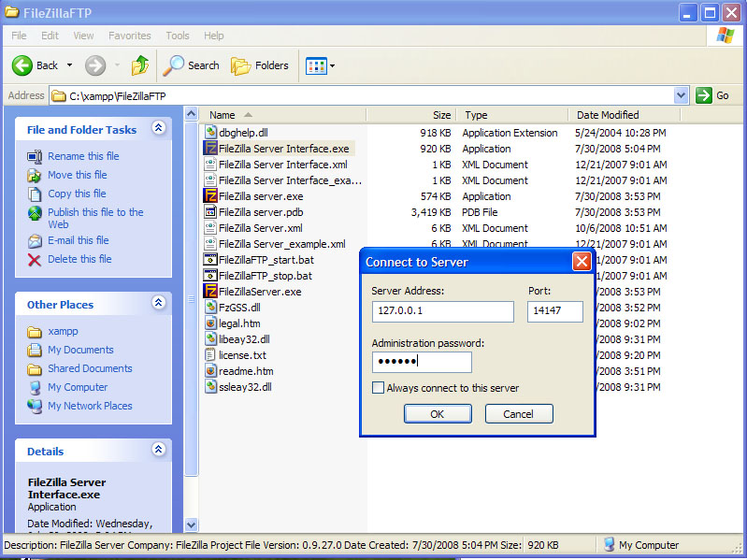Select the FileZilla Server Interface.xml icon
747x560 pixels.
click(210, 164)
